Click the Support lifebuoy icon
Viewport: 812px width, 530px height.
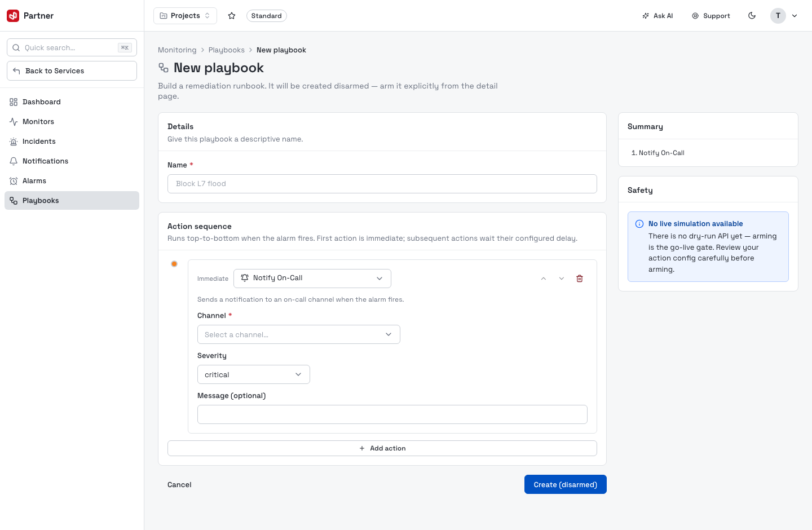695,16
